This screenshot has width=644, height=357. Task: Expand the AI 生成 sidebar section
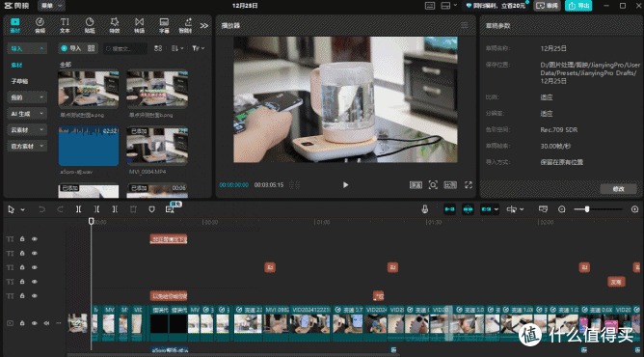click(27, 114)
